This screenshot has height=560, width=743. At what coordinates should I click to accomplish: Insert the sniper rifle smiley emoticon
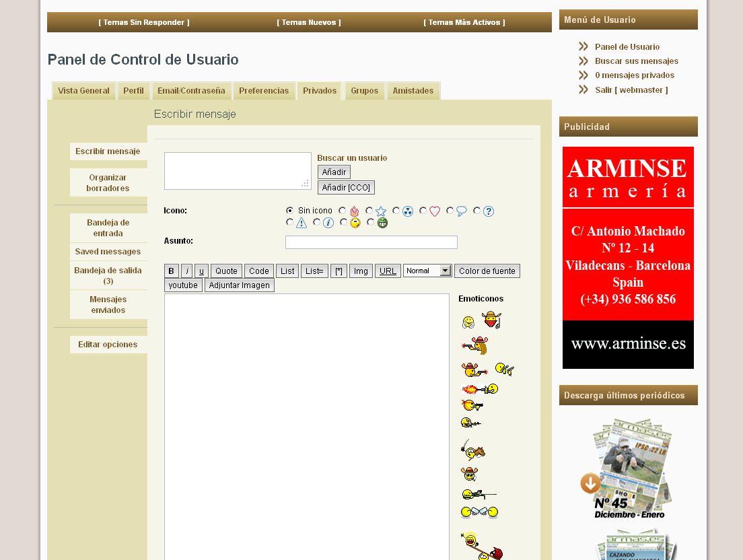coord(479,495)
